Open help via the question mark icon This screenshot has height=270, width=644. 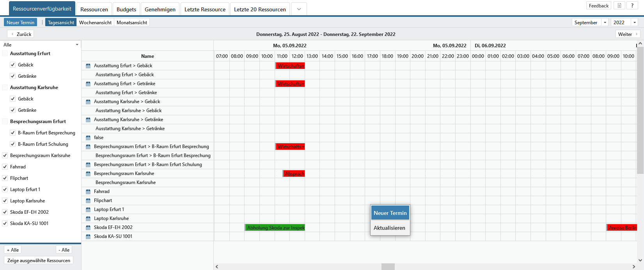coord(632,5)
